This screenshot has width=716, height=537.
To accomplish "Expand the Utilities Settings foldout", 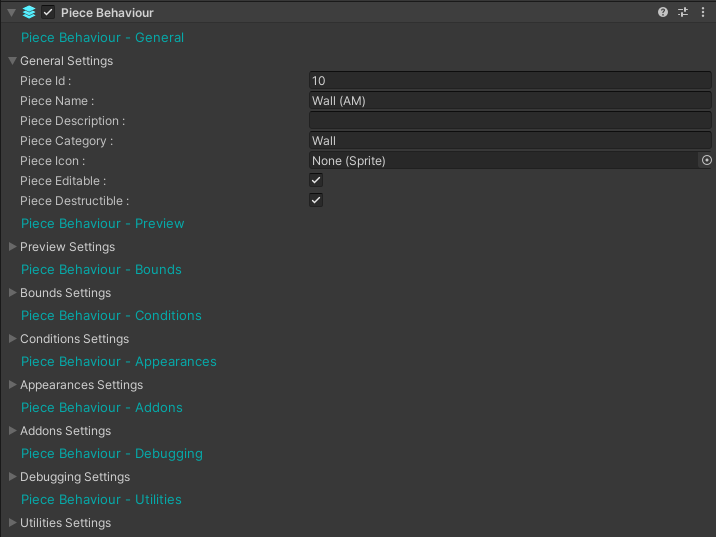I will tap(12, 523).
